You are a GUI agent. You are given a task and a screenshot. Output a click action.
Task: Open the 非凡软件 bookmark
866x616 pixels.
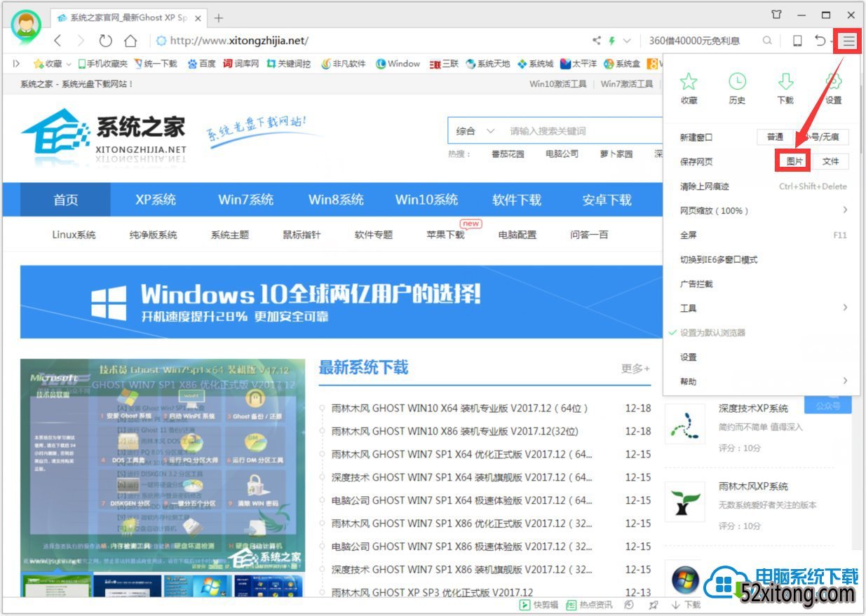[344, 64]
